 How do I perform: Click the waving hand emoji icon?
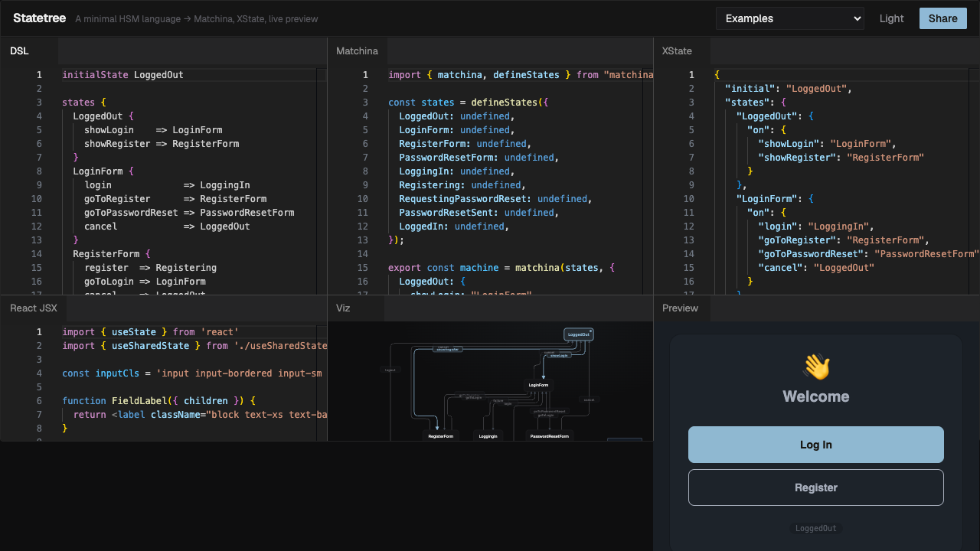click(816, 367)
